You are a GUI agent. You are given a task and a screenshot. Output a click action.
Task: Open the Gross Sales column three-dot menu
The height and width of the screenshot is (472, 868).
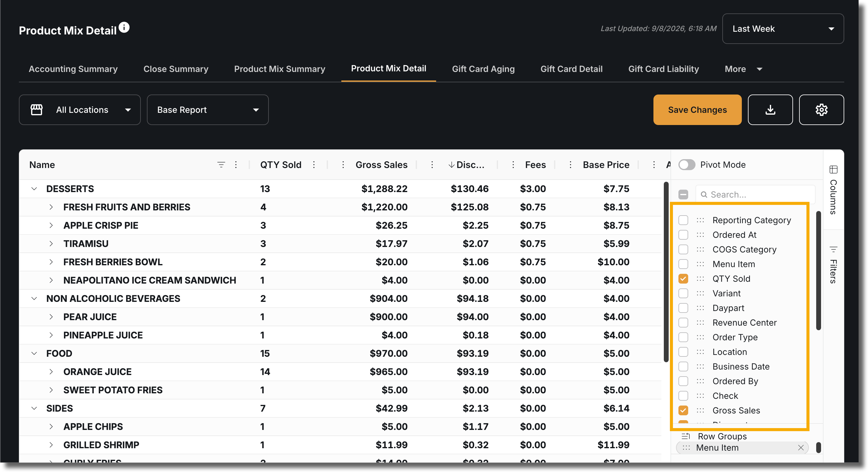tap(343, 165)
